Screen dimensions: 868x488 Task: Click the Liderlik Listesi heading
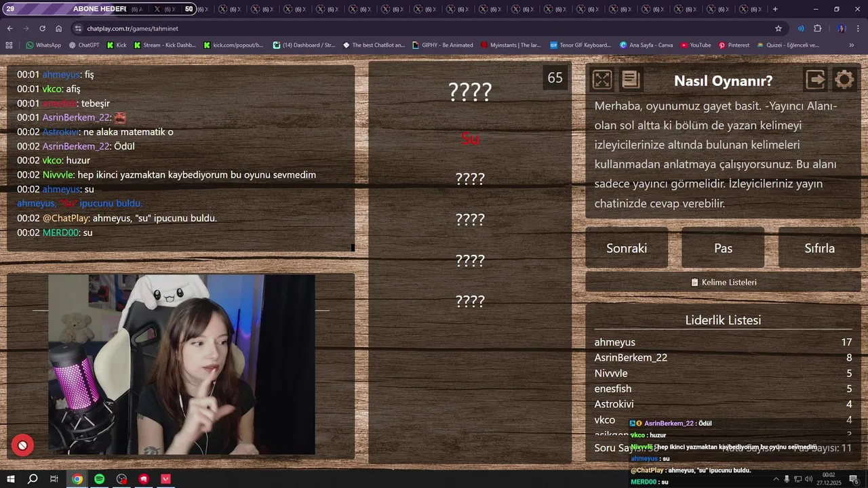coord(723,320)
